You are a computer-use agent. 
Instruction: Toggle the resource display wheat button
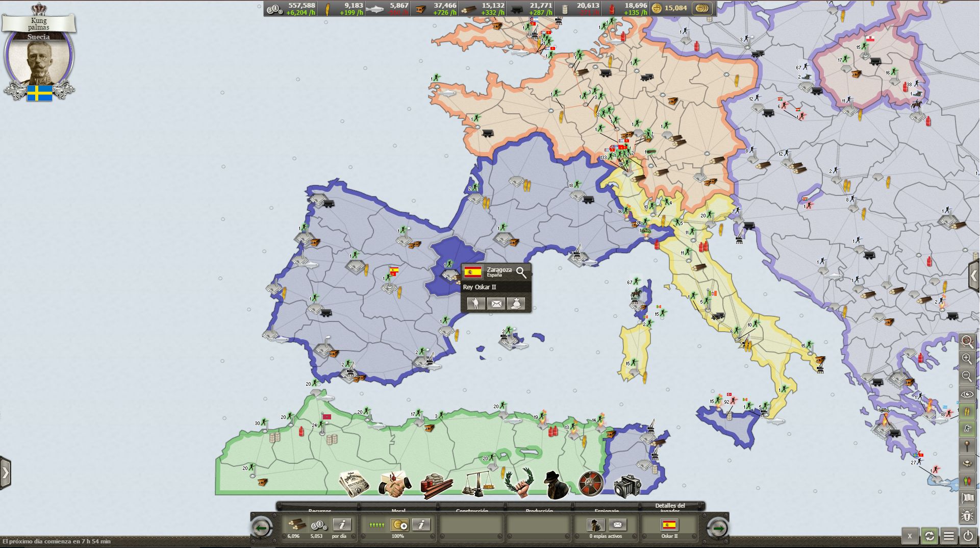(x=967, y=412)
